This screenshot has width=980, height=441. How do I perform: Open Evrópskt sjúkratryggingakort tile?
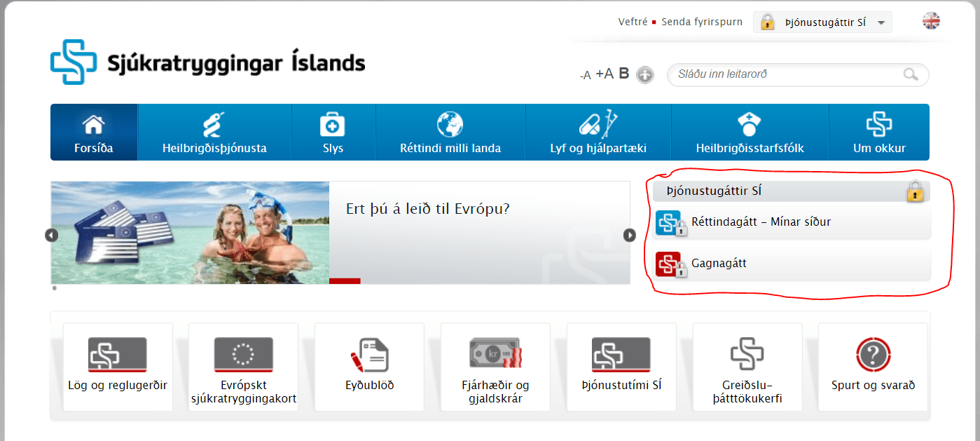pyautogui.click(x=244, y=367)
